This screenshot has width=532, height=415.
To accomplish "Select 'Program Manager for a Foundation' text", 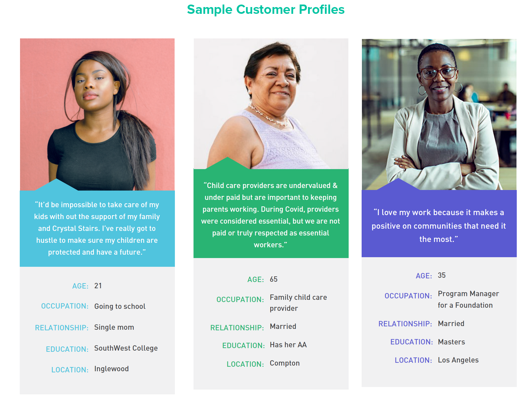I will pyautogui.click(x=468, y=300).
